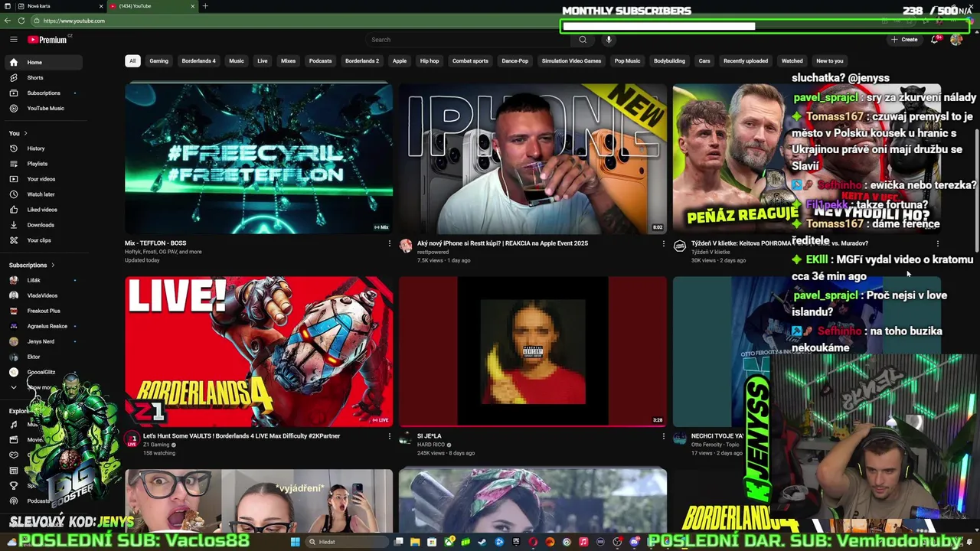The width and height of the screenshot is (980, 551).
Task: Open Xbox app from taskbar
Action: (449, 542)
